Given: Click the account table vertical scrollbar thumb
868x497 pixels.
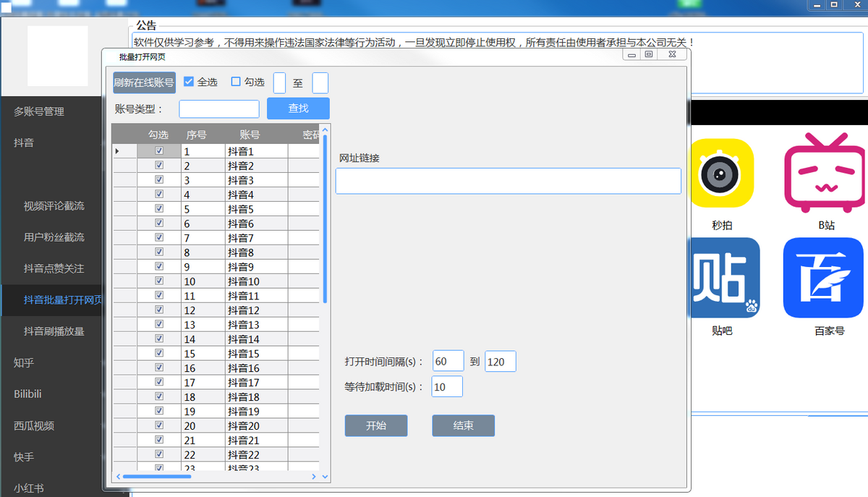Looking at the screenshot, I should click(x=325, y=218).
